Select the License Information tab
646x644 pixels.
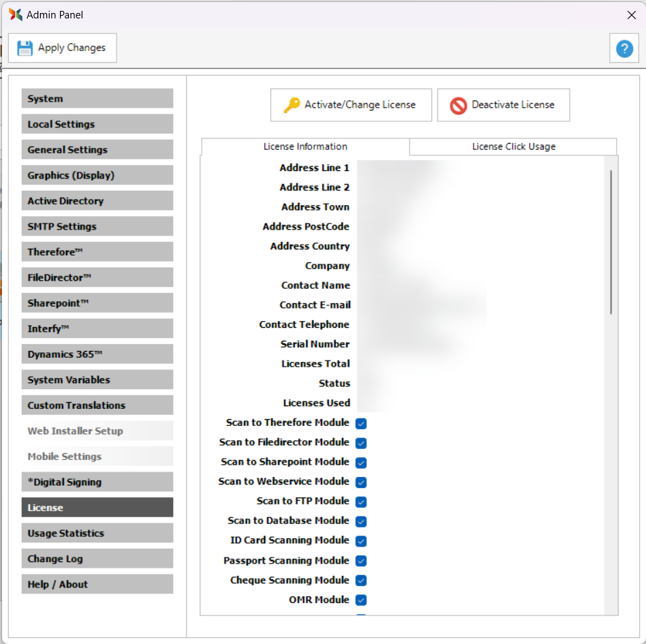(x=305, y=147)
